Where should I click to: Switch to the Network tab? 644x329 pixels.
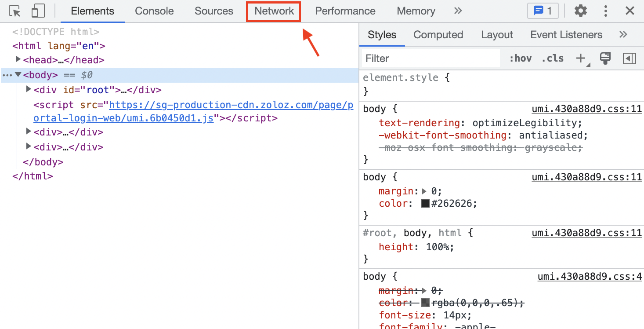point(274,11)
